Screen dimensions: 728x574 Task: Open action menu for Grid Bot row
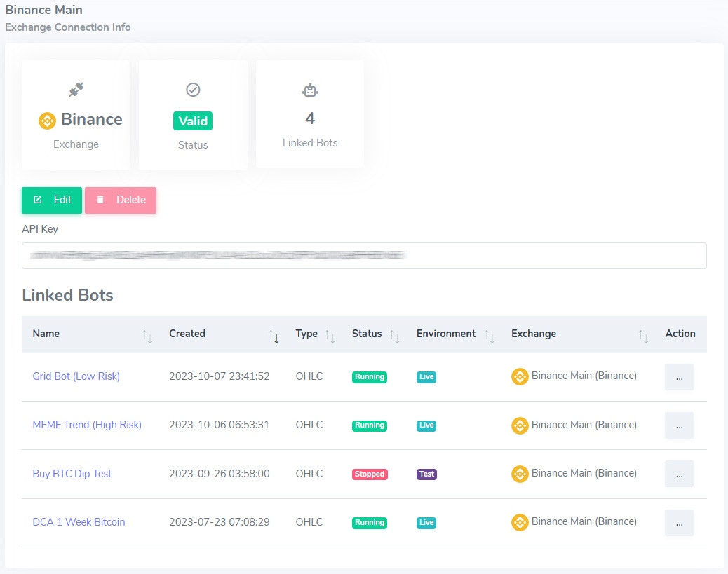pyautogui.click(x=679, y=377)
